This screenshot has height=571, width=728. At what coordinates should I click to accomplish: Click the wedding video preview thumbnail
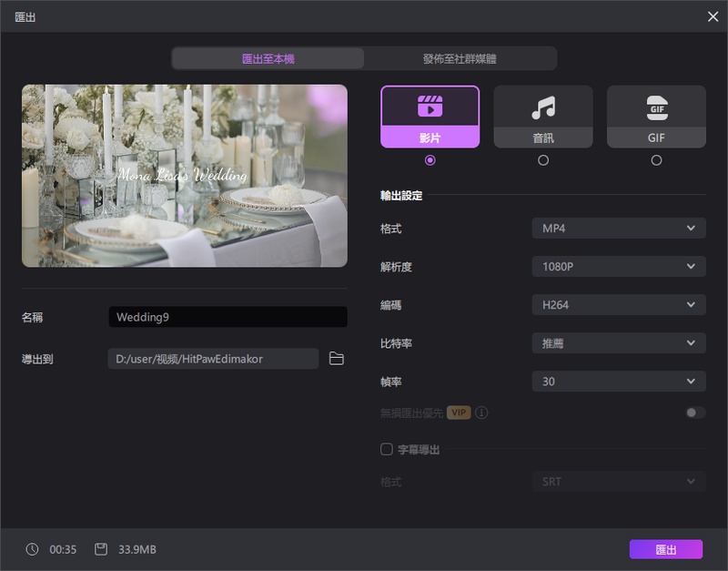(185, 176)
